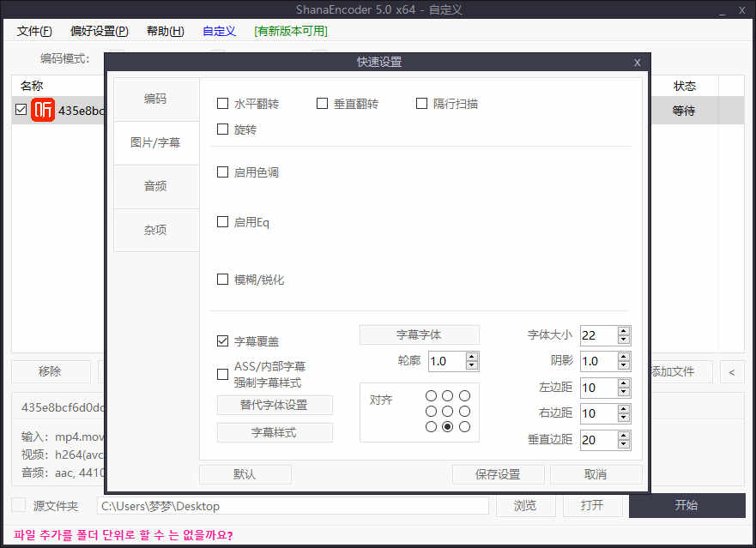The height and width of the screenshot is (548, 756).
Task: Reset with the 默认 button
Action: [x=245, y=474]
